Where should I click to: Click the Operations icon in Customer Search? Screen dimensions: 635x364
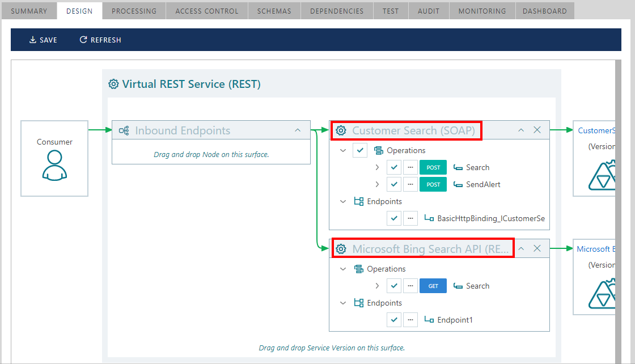tap(378, 151)
